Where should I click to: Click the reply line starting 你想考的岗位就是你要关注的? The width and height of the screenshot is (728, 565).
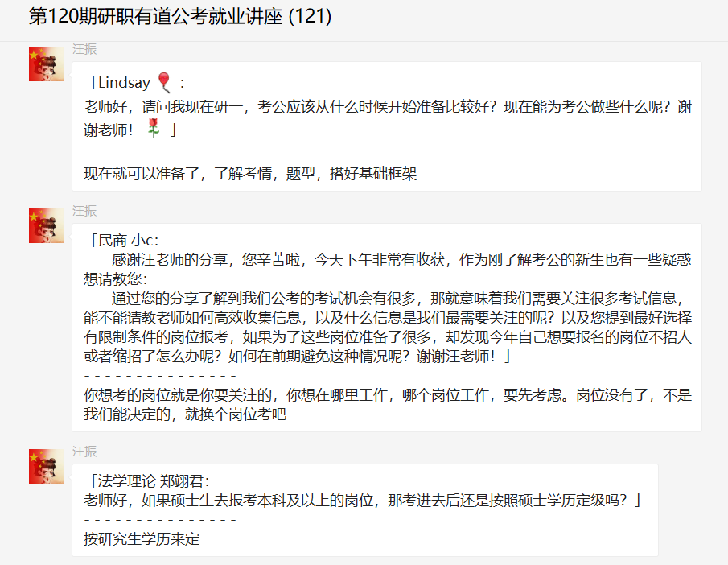click(x=386, y=396)
